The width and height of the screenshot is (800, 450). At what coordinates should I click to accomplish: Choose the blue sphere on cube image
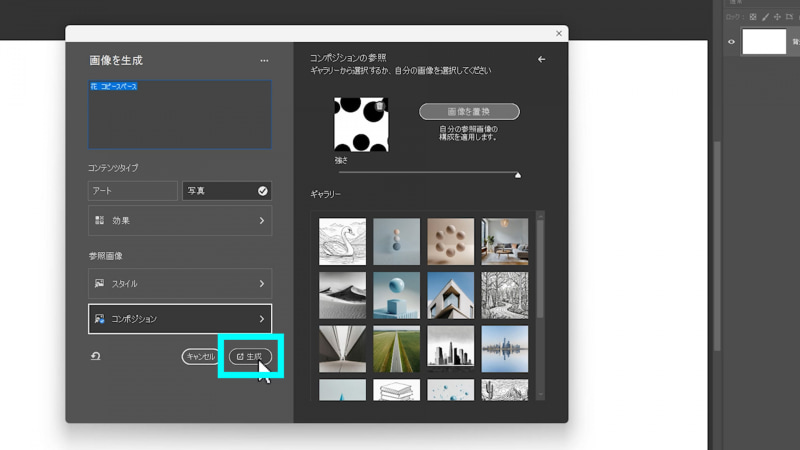coord(396,295)
